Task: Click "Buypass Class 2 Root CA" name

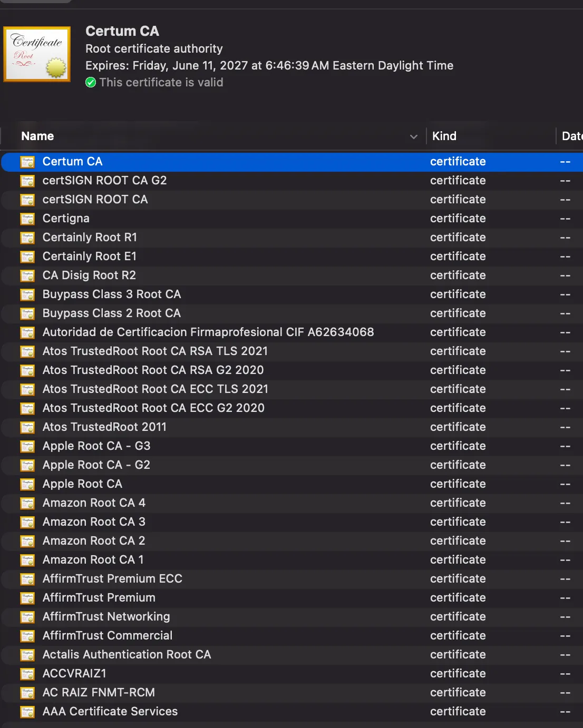Action: click(x=111, y=313)
